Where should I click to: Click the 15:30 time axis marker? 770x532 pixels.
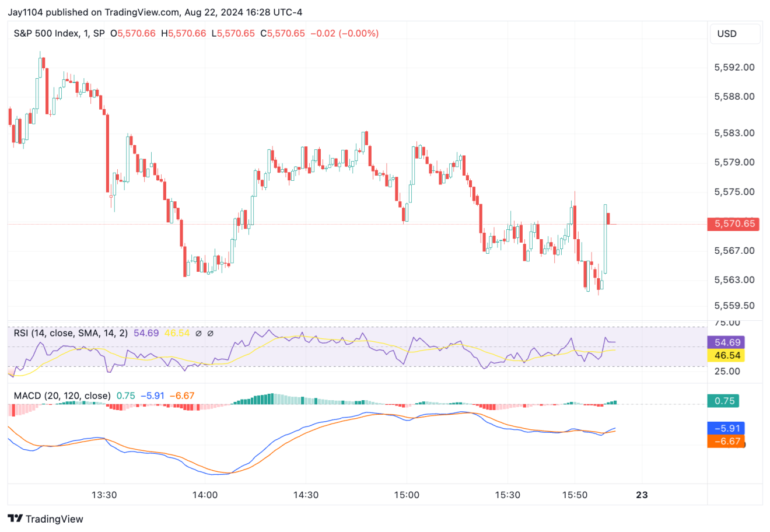507,495
